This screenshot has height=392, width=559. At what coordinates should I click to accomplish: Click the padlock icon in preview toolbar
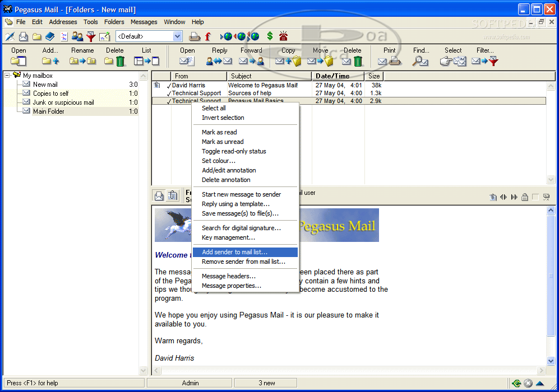click(525, 197)
